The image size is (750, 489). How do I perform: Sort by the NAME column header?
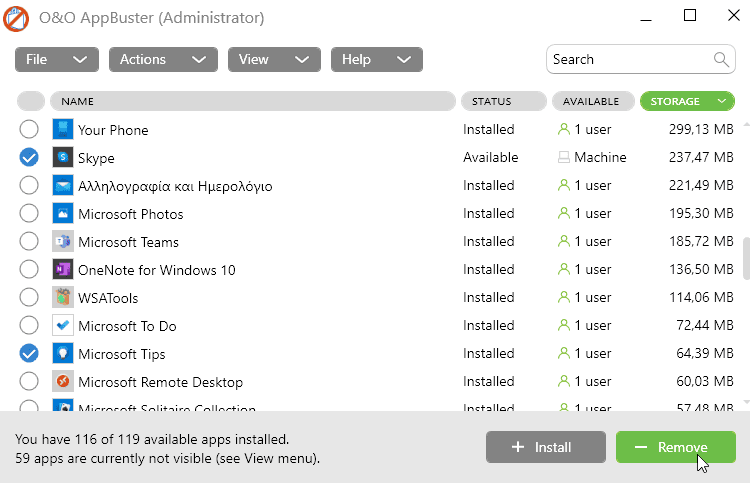pyautogui.click(x=253, y=101)
